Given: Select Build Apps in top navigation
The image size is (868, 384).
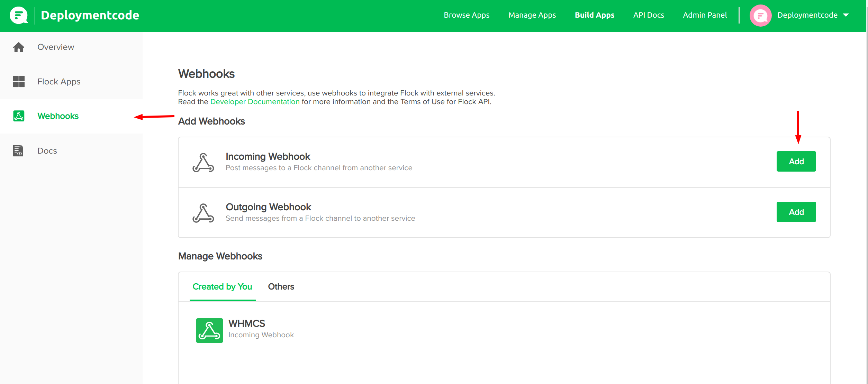Looking at the screenshot, I should click(595, 15).
